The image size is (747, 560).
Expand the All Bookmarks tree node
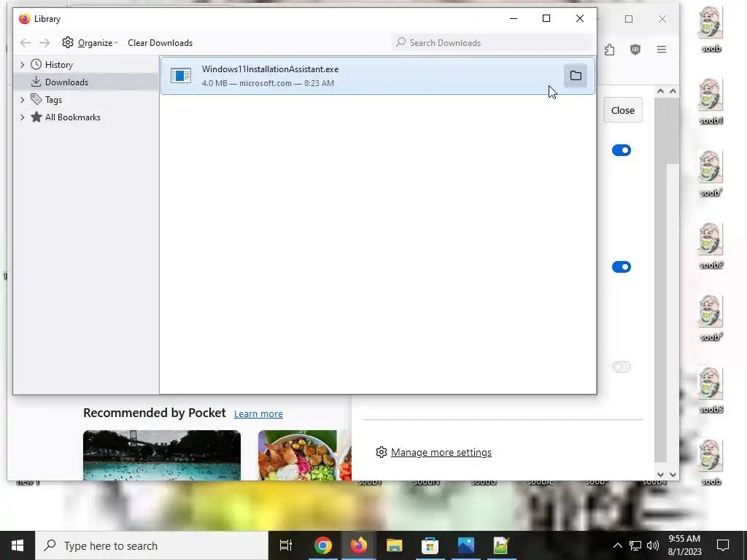coord(23,117)
